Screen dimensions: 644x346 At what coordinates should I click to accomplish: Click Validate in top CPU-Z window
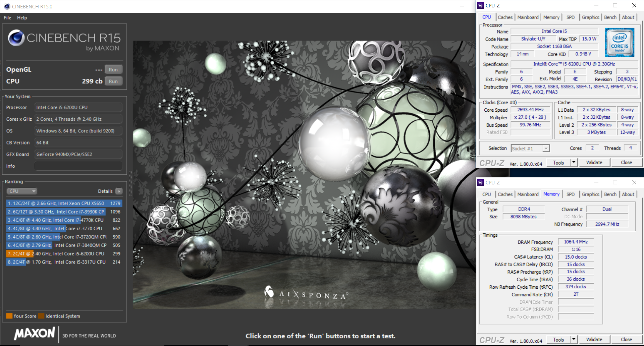point(594,163)
